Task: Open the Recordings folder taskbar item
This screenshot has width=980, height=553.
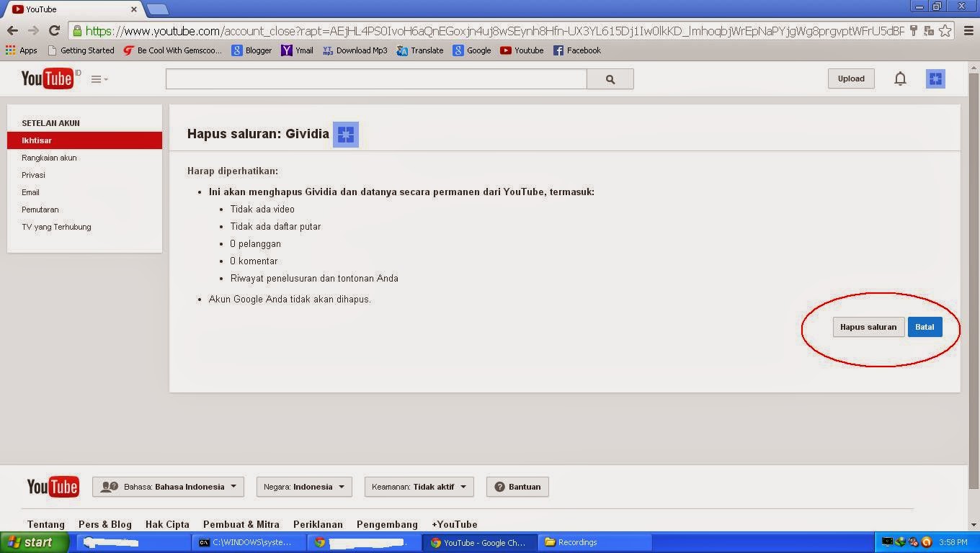Action: tap(595, 542)
